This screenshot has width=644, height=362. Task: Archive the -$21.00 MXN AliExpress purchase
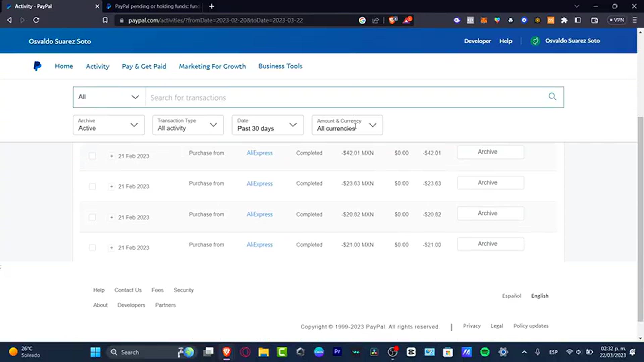click(x=490, y=244)
